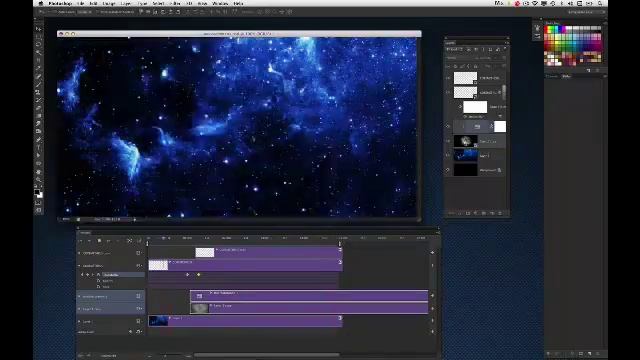Toggle visibility of topmost layer
Screen dimensions: 640x360
[x=448, y=78]
